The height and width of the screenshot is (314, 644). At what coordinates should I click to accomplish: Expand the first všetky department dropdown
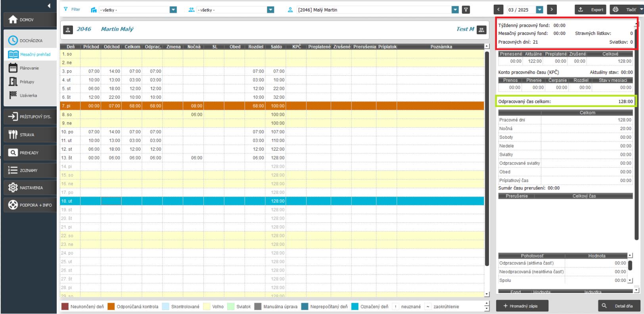(173, 10)
